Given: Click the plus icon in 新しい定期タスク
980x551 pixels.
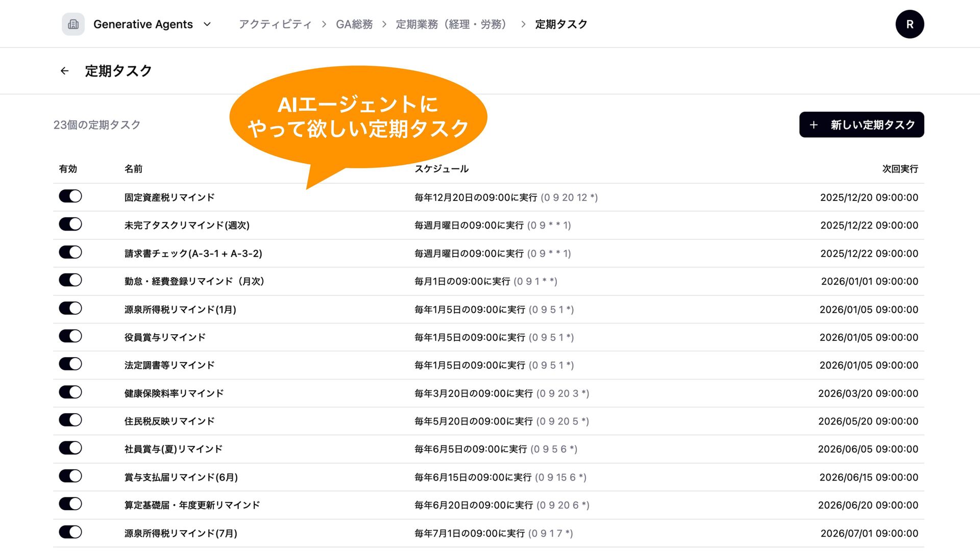Looking at the screenshot, I should [x=814, y=125].
